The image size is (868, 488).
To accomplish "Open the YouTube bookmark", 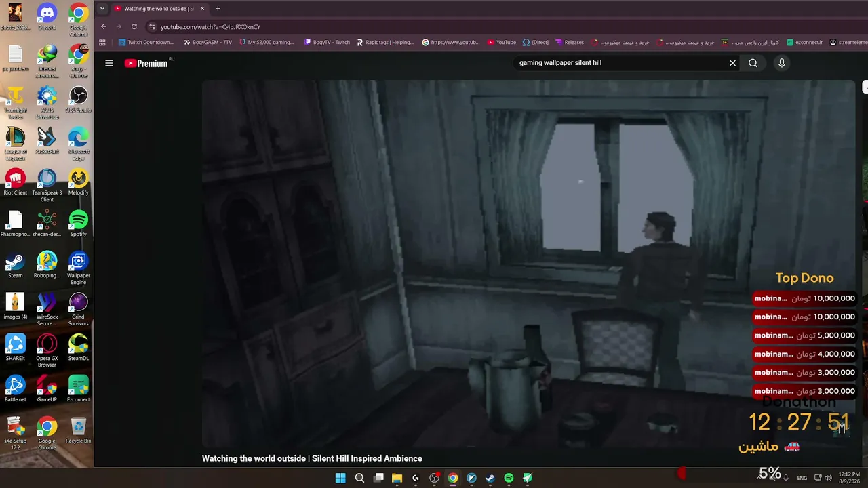I will [502, 42].
